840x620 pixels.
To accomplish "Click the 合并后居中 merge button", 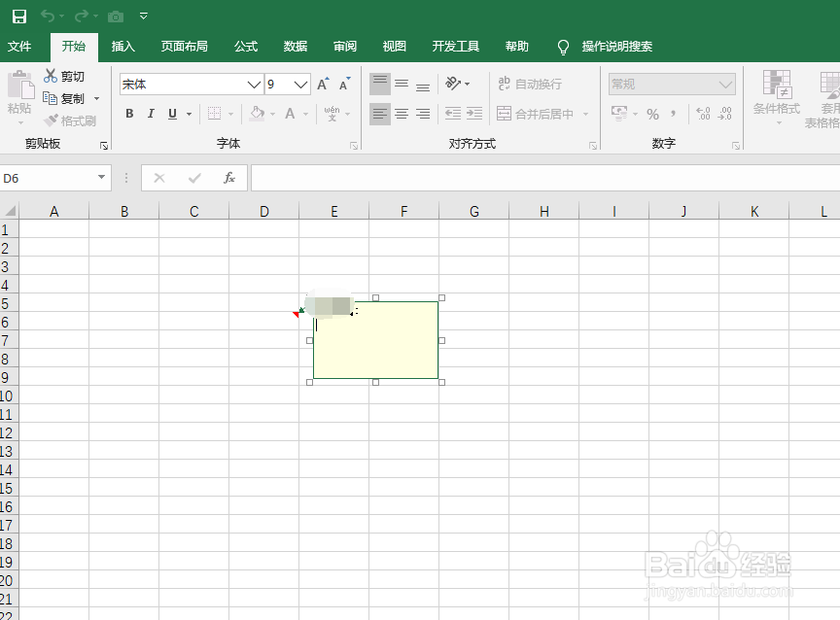I will (535, 114).
